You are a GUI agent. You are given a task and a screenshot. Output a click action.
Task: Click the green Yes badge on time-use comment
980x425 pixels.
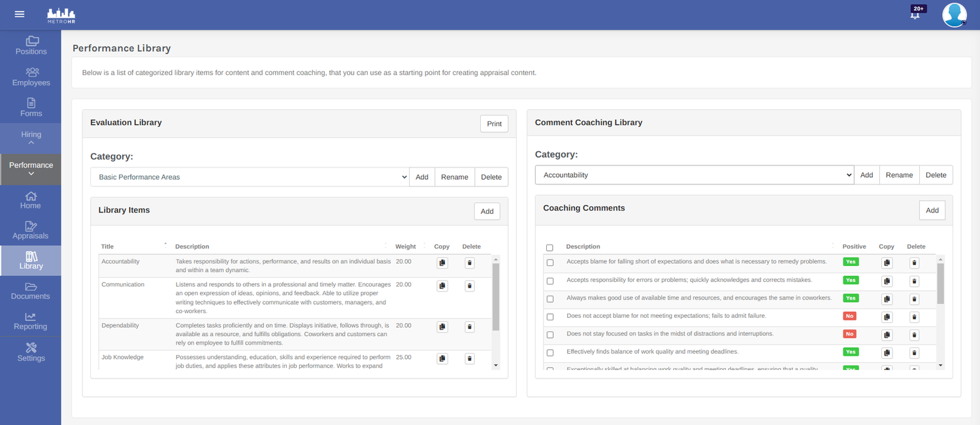pyautogui.click(x=851, y=297)
